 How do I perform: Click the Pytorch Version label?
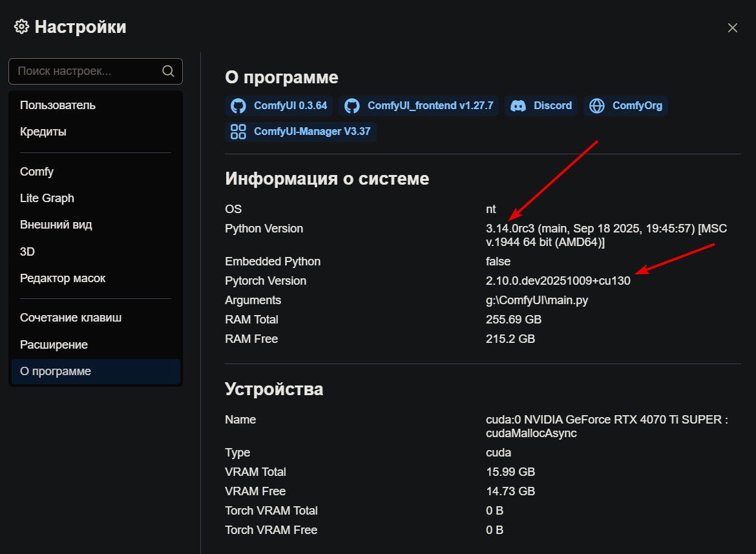click(266, 281)
